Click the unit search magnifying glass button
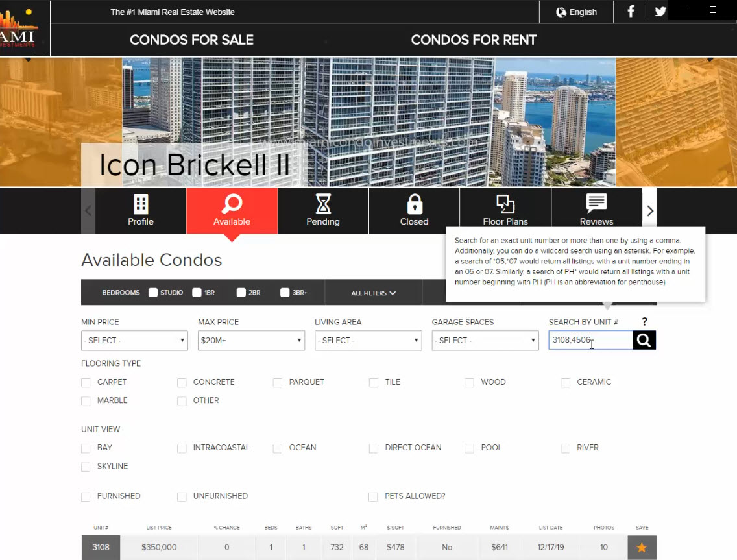The image size is (737, 560). (644, 340)
